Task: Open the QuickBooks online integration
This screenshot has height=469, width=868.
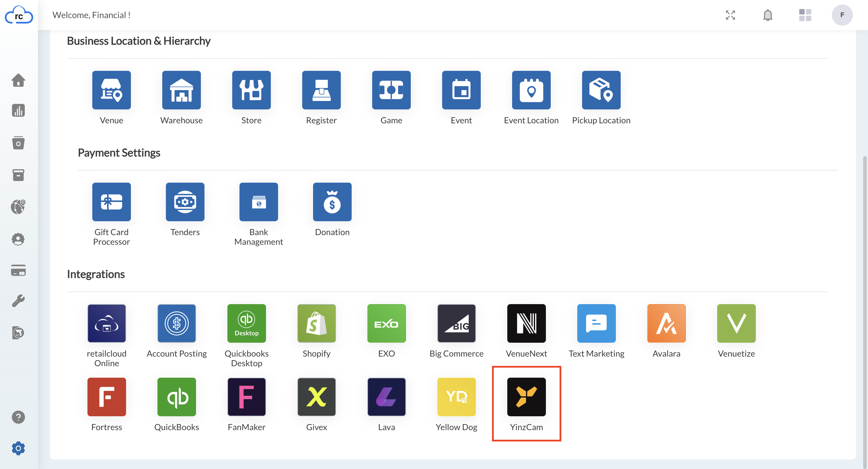Action: 176,397
